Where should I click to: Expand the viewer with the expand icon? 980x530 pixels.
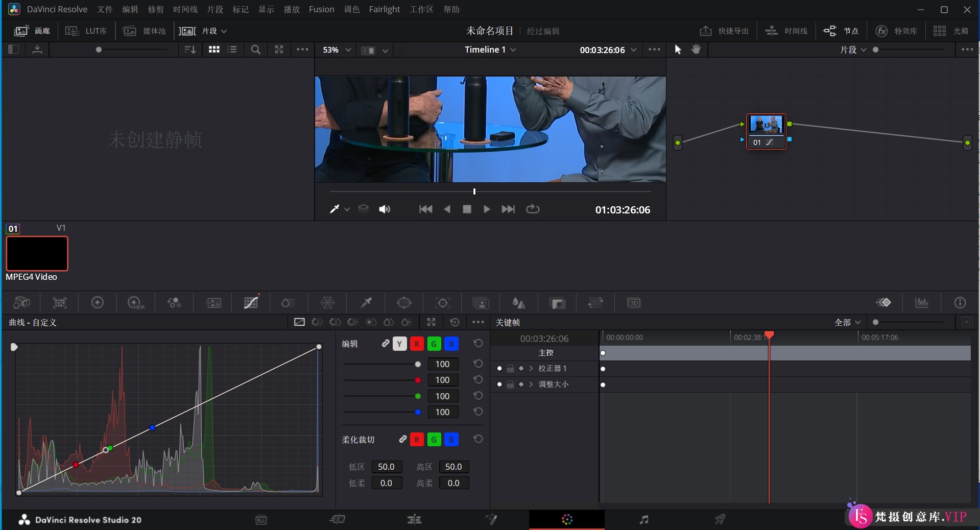[279, 50]
